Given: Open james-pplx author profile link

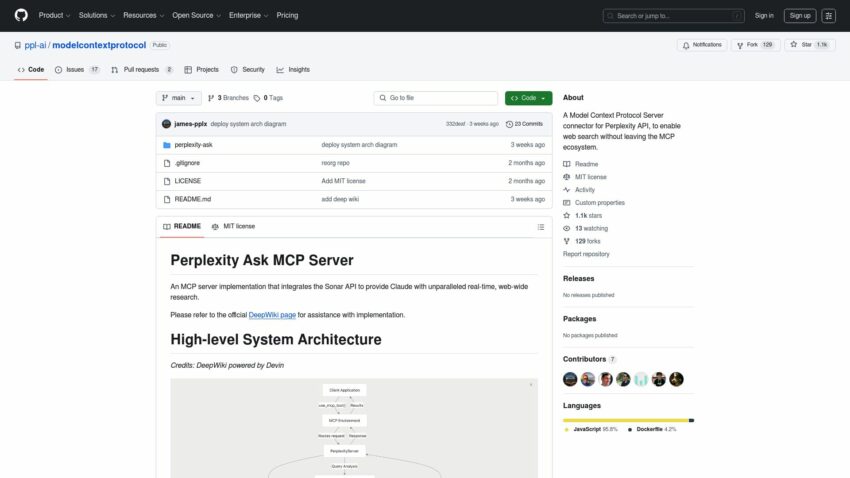Looking at the screenshot, I should [x=190, y=124].
